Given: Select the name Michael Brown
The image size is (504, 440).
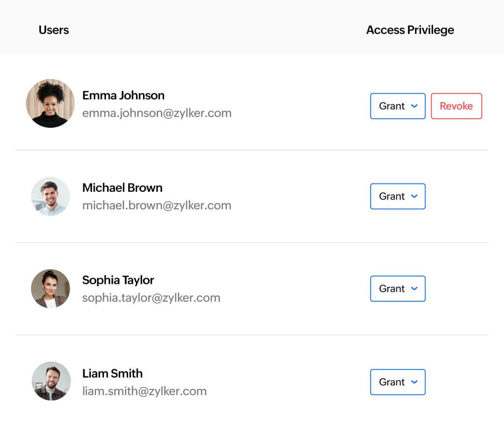Looking at the screenshot, I should point(122,188).
